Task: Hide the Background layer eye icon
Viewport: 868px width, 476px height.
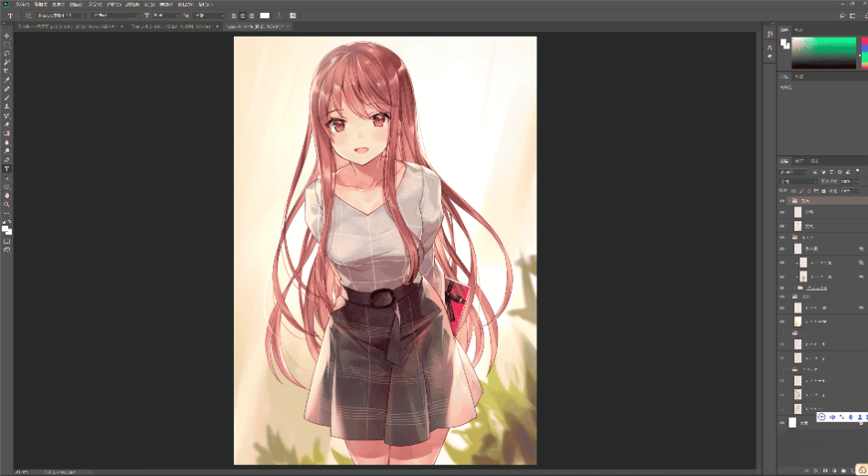Action: tap(782, 423)
